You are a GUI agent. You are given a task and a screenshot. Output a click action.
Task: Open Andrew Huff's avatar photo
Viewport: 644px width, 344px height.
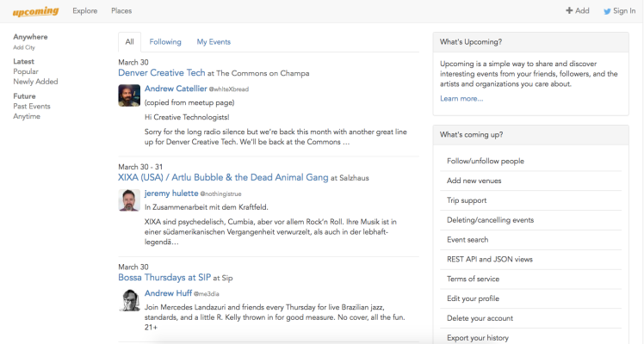pos(129,300)
